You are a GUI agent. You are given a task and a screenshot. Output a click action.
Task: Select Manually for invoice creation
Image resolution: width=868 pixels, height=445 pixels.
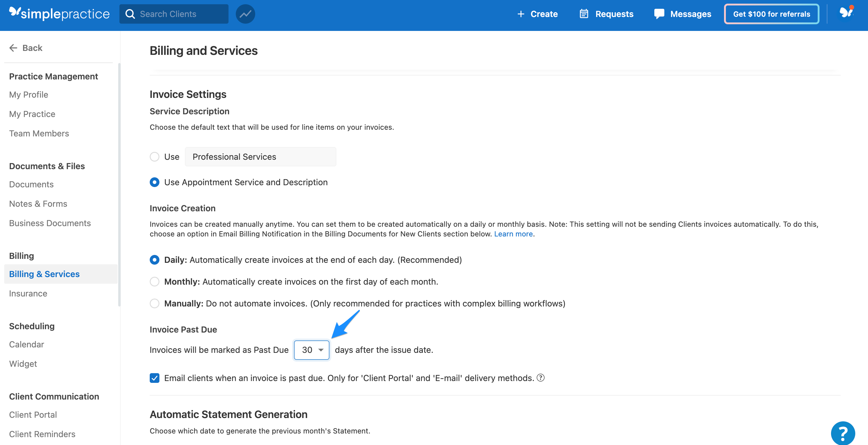point(154,303)
